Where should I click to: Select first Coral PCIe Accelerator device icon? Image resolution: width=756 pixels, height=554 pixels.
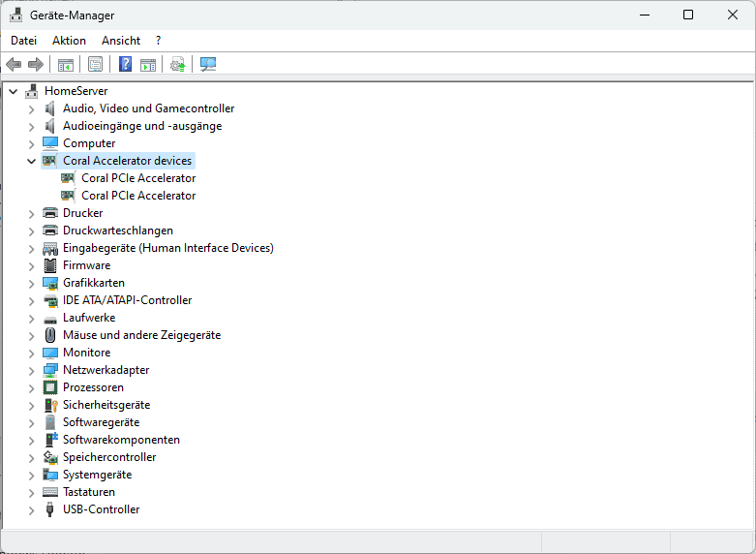pyautogui.click(x=68, y=178)
